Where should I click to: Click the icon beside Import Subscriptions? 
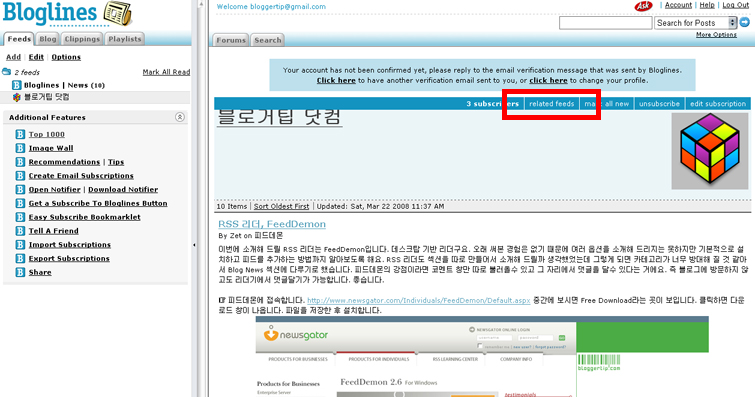tap(20, 245)
